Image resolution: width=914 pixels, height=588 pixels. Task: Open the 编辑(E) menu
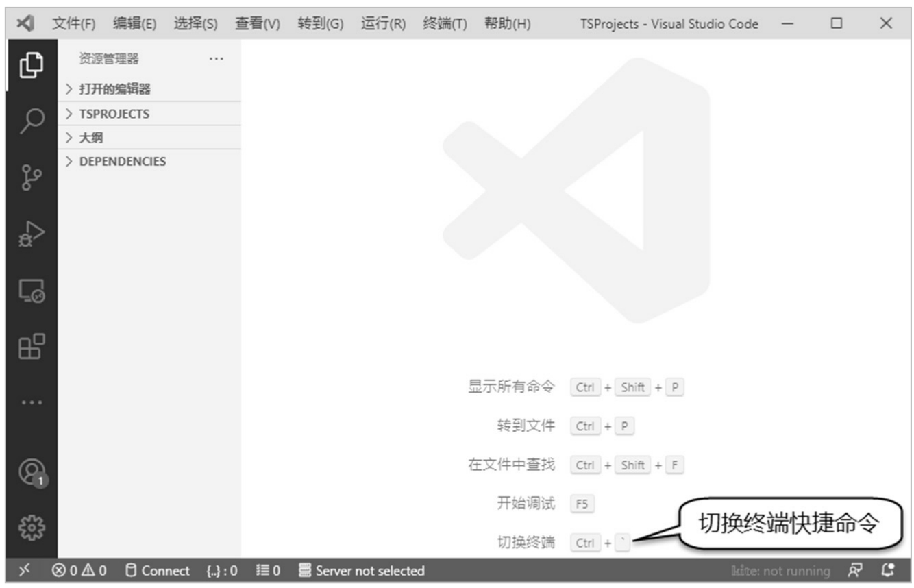pyautogui.click(x=134, y=24)
